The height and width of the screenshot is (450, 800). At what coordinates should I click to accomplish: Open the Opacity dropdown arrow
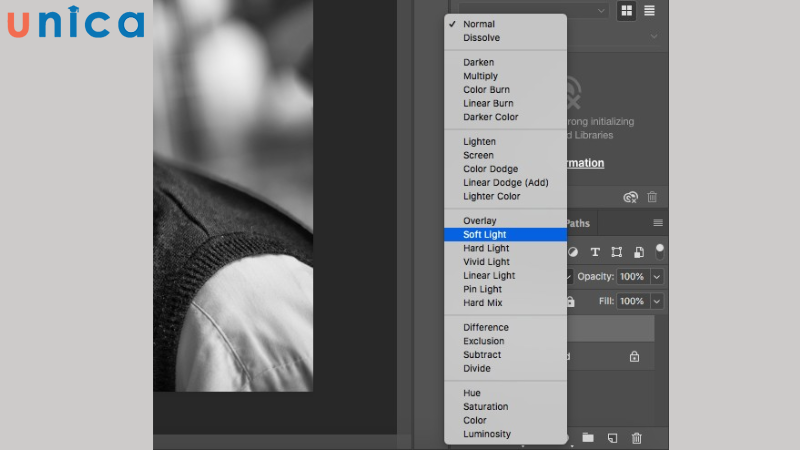coord(657,276)
